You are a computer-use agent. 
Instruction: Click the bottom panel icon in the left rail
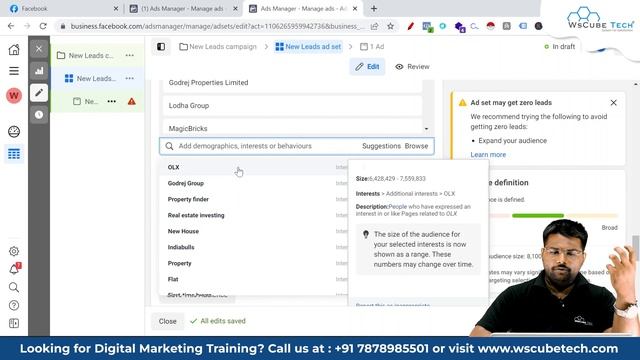click(14, 323)
